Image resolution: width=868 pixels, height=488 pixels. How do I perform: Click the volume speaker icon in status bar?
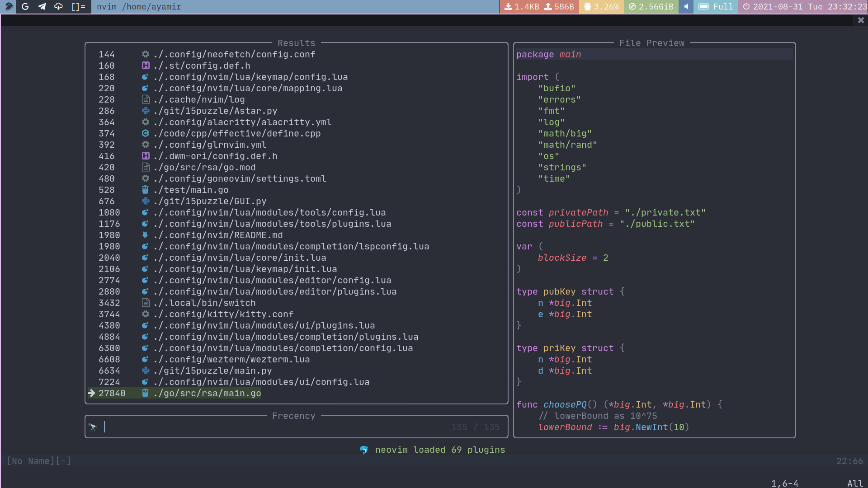pos(686,6)
